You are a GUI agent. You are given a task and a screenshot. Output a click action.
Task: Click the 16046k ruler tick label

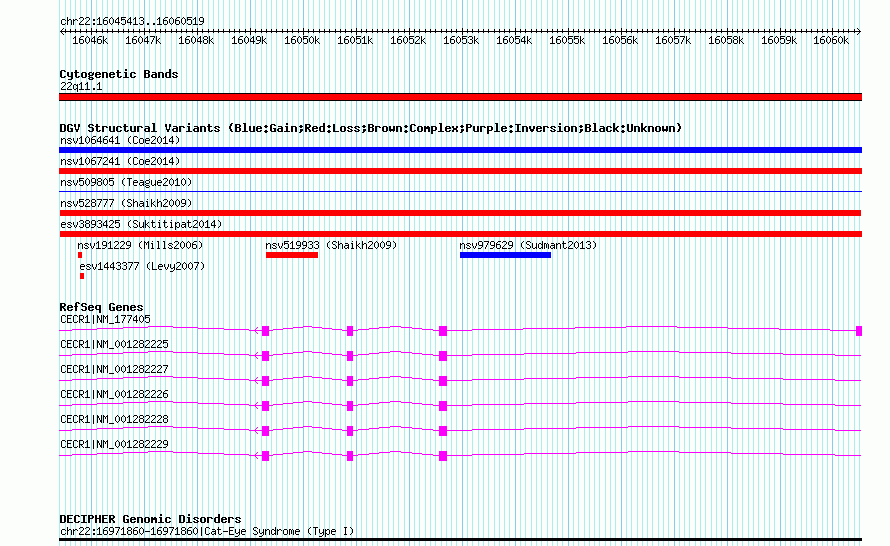click(90, 40)
